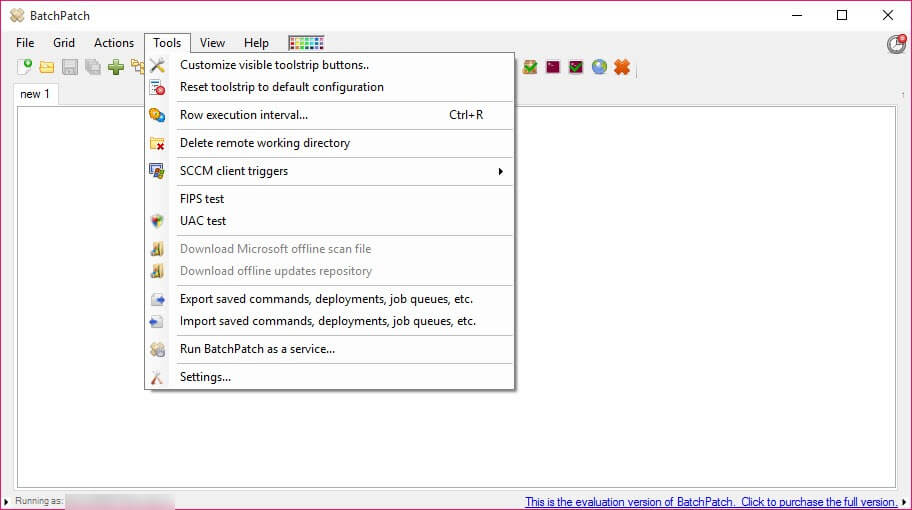Click the status bar right arrow
The height and width of the screenshot is (510, 912).
(x=904, y=502)
